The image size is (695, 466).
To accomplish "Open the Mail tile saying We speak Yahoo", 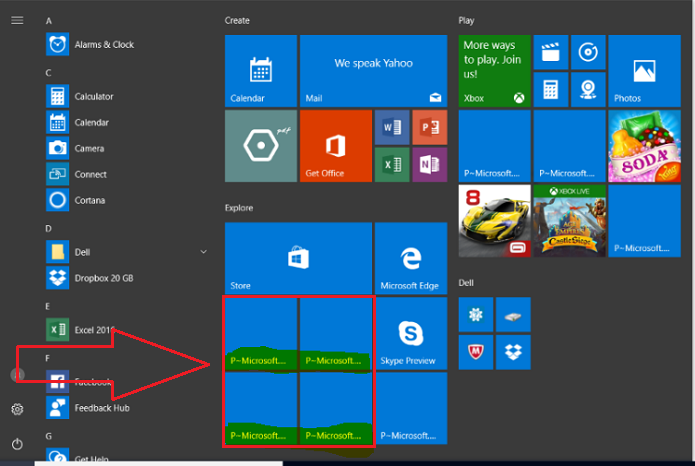I will point(373,71).
